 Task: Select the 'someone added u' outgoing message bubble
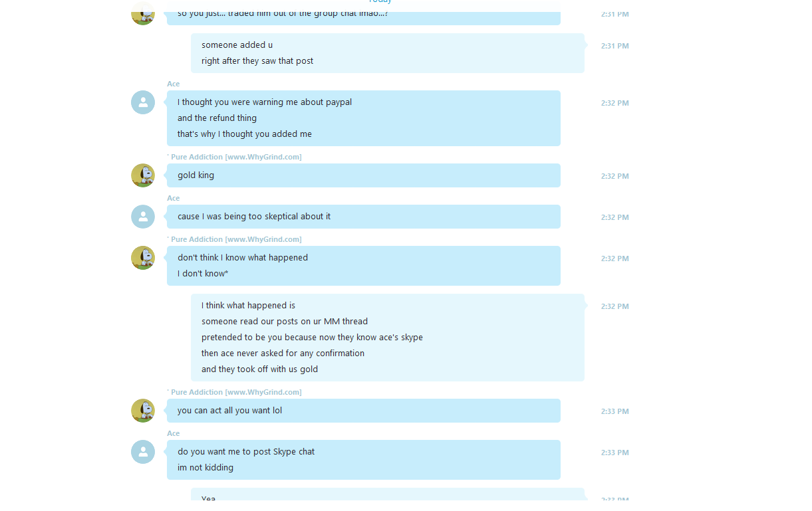388,53
